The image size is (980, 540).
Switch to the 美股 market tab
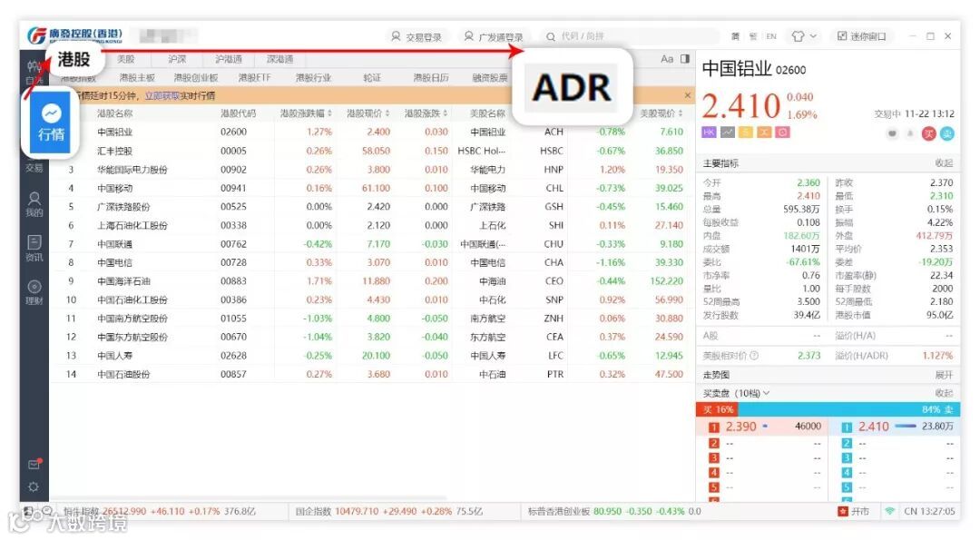[125, 59]
